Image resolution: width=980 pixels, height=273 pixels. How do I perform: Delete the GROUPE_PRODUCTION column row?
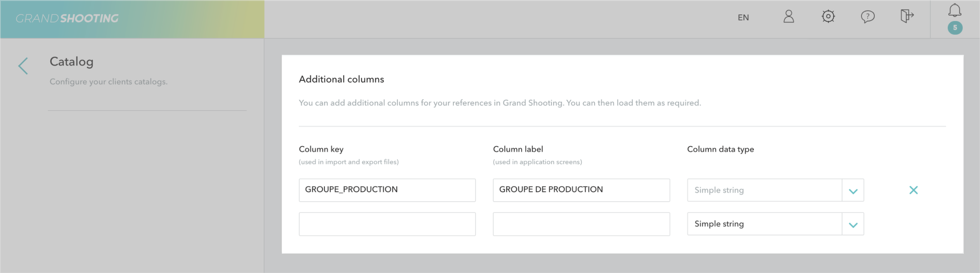(x=913, y=190)
